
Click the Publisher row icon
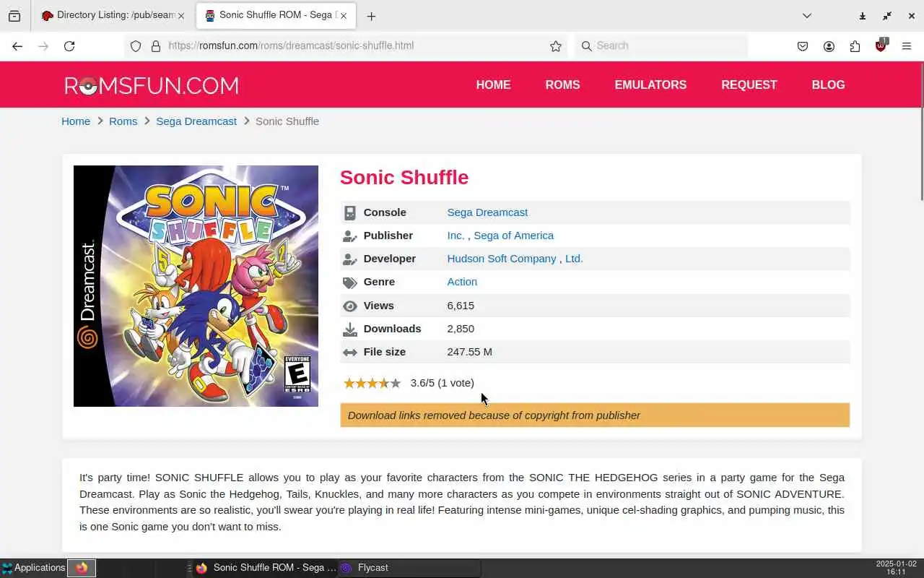point(350,236)
